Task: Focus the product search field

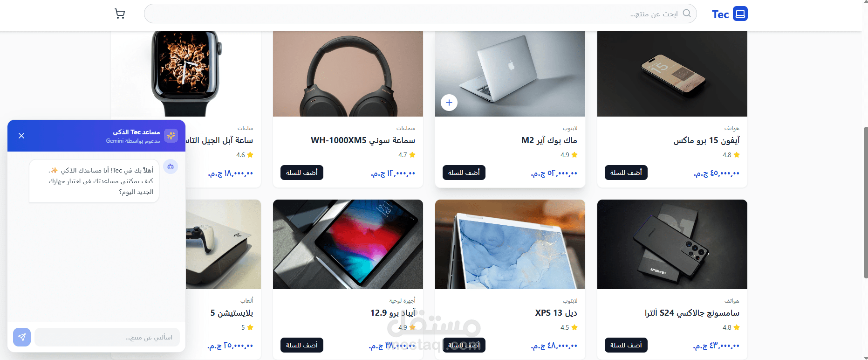Action: [x=420, y=14]
